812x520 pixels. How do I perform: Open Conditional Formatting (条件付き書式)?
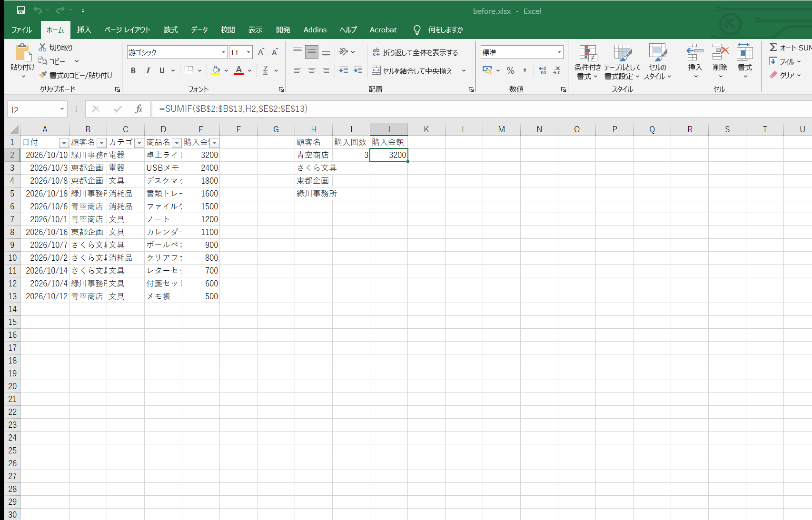click(587, 62)
